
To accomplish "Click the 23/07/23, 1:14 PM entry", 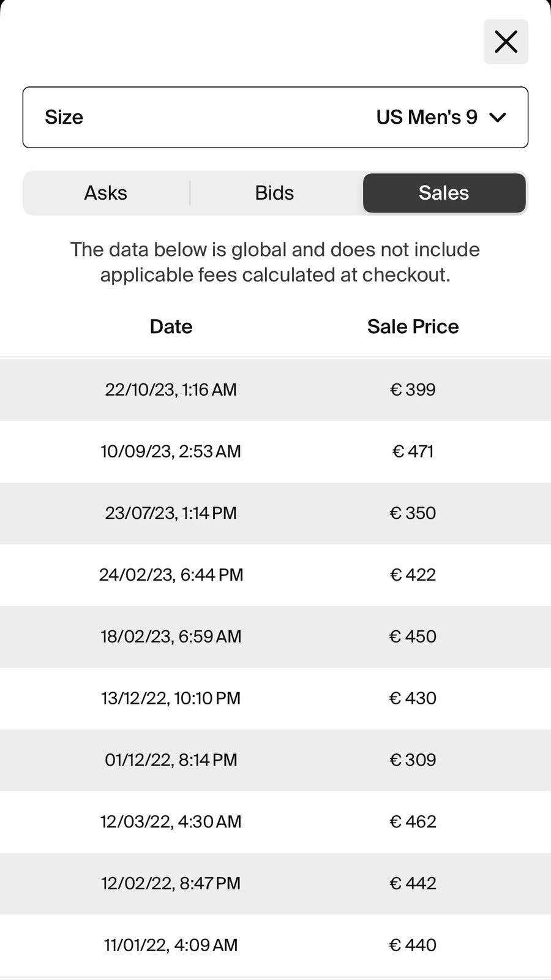I will (x=171, y=513).
